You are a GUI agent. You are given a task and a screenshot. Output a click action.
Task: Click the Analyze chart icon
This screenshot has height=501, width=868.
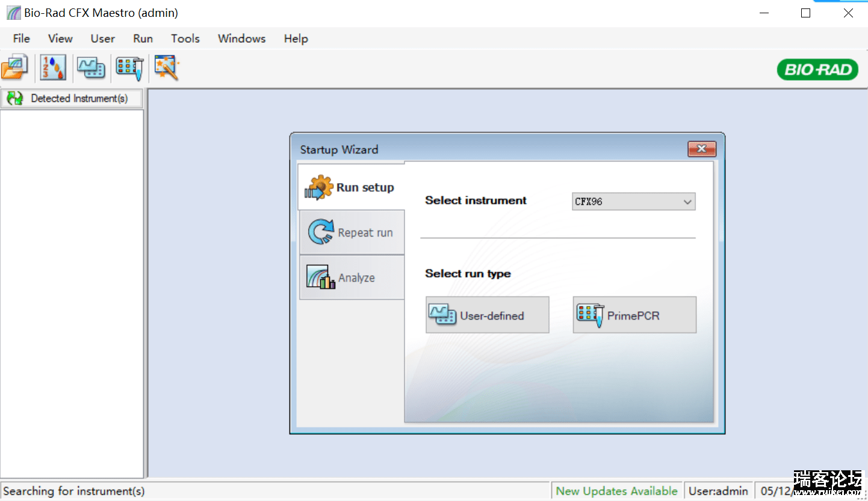point(321,277)
